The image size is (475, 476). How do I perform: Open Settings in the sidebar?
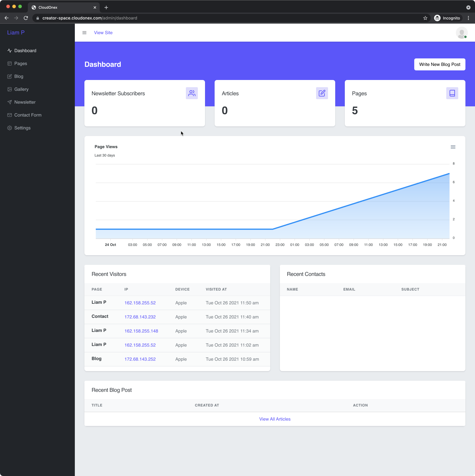tap(22, 128)
